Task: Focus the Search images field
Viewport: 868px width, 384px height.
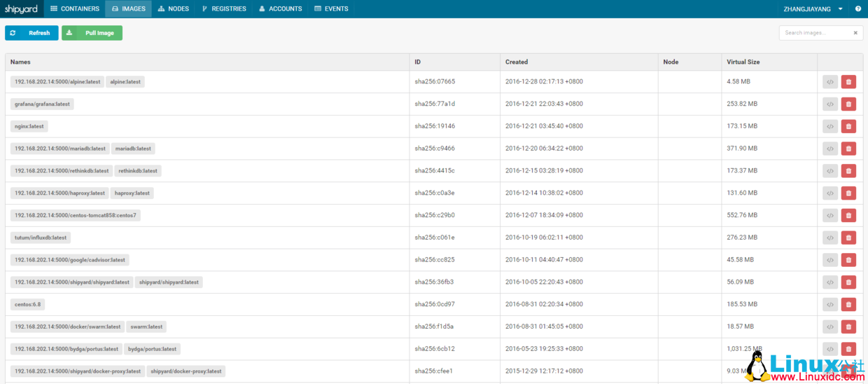Action: 815,33
